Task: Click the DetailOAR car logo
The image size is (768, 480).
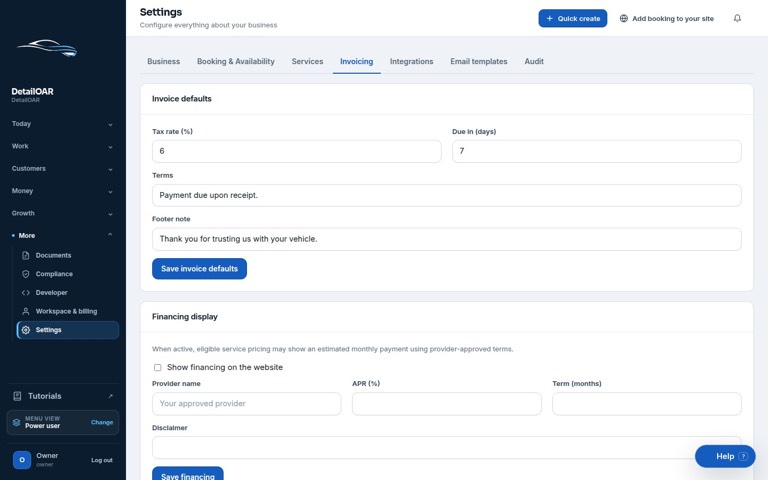Action: coord(48,48)
